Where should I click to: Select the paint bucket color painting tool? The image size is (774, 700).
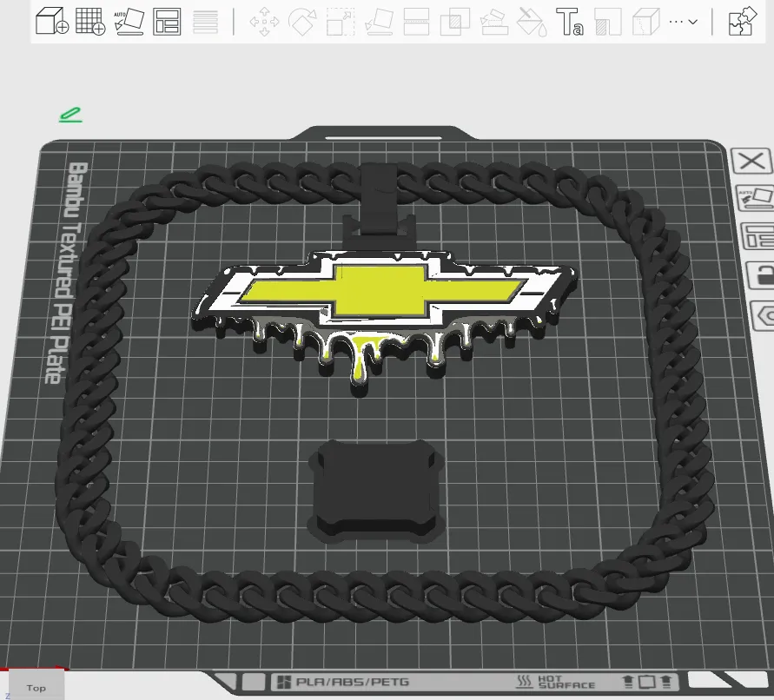tap(532, 23)
